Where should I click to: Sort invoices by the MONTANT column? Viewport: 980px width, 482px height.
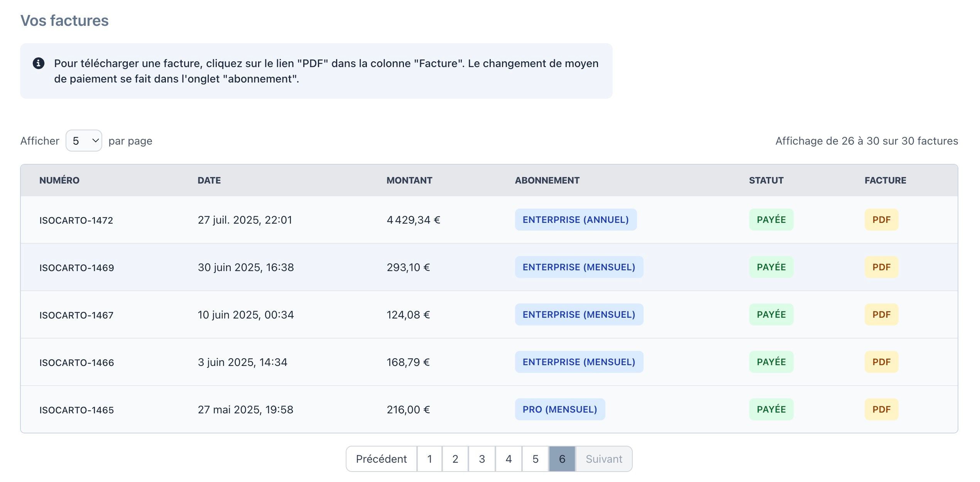(x=409, y=180)
